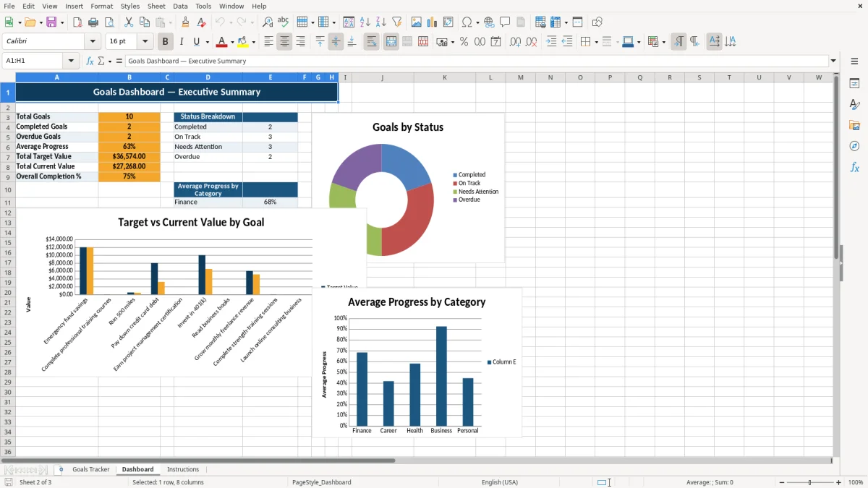Open the Format menu
This screenshot has width=868, height=488.
click(101, 6)
